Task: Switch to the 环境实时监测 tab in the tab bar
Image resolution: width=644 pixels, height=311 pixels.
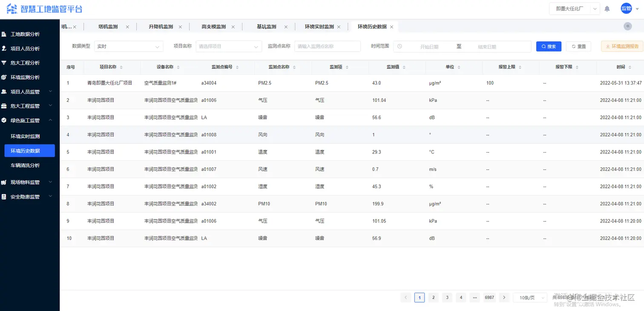Action: 319,27
